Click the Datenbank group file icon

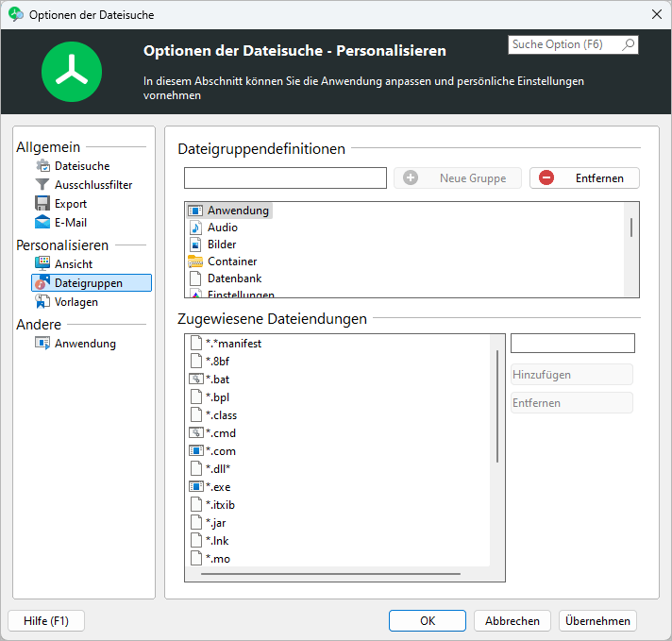pos(195,278)
